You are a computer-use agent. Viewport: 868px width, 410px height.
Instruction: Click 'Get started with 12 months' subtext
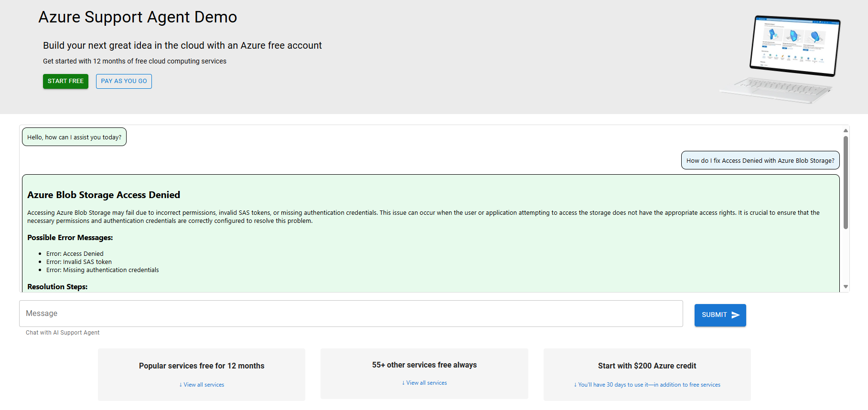coord(135,61)
